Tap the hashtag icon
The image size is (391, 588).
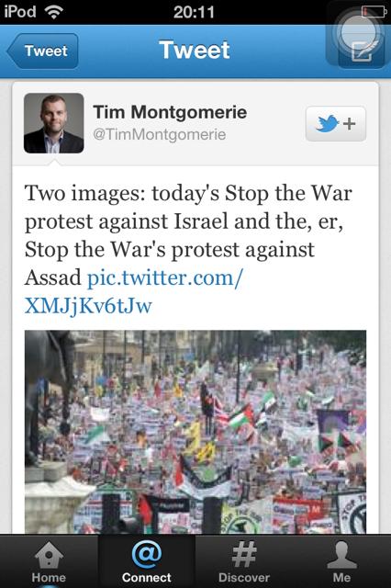tap(244, 554)
